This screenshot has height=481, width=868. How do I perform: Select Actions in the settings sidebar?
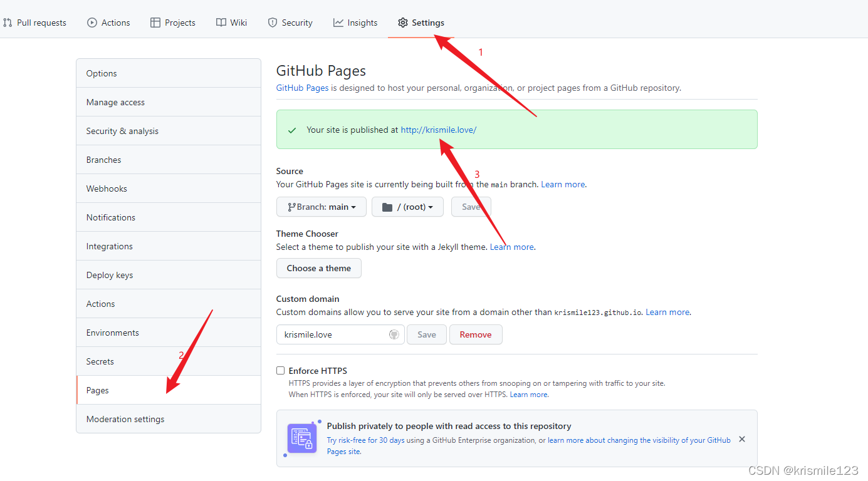[x=169, y=304]
